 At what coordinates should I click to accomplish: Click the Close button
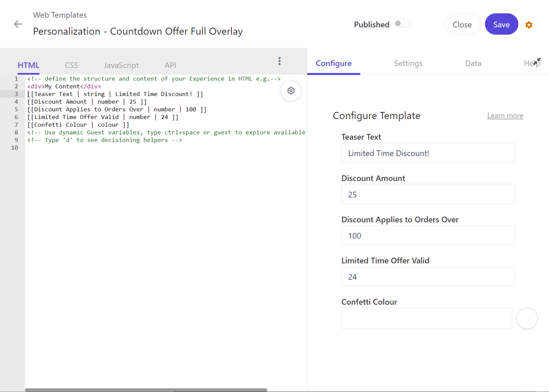pos(462,24)
